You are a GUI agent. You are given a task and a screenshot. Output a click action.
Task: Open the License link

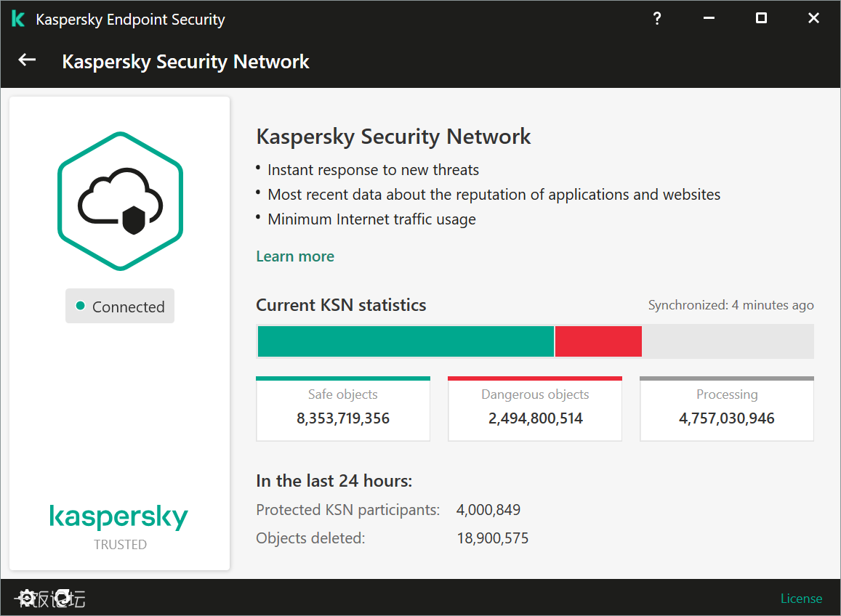pyautogui.click(x=801, y=599)
